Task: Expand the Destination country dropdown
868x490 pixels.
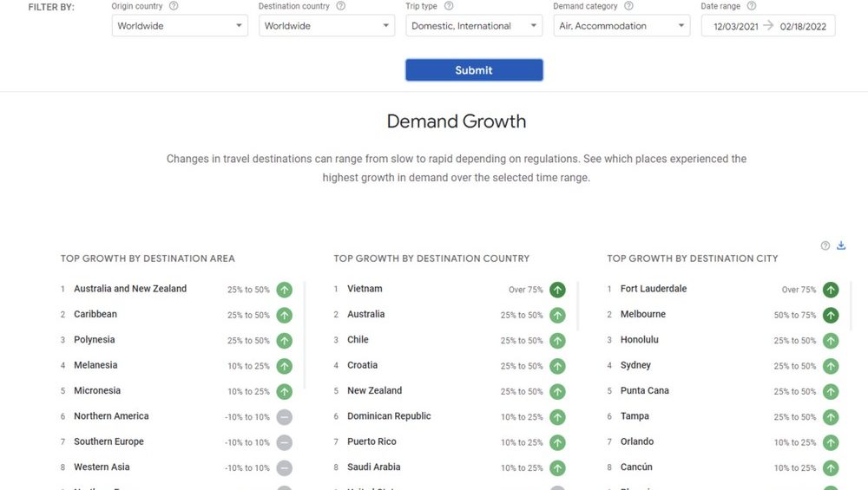Action: (x=327, y=26)
